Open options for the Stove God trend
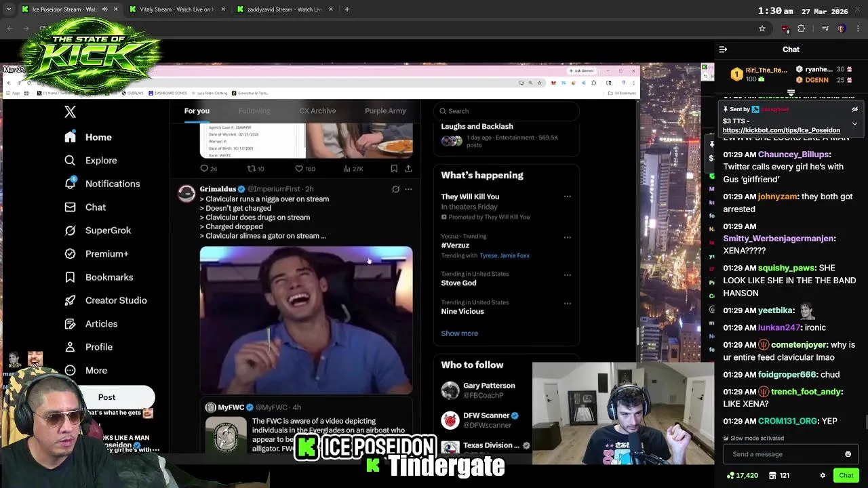Image resolution: width=868 pixels, height=488 pixels. tap(568, 275)
